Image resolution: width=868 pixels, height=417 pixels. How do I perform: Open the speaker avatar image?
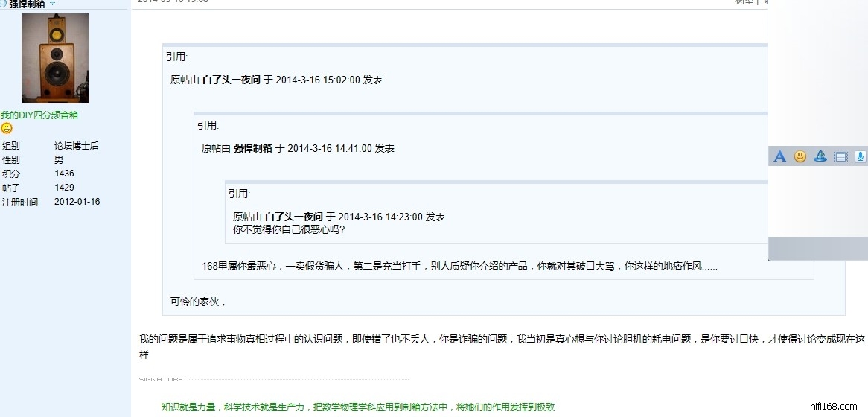[x=55, y=58]
